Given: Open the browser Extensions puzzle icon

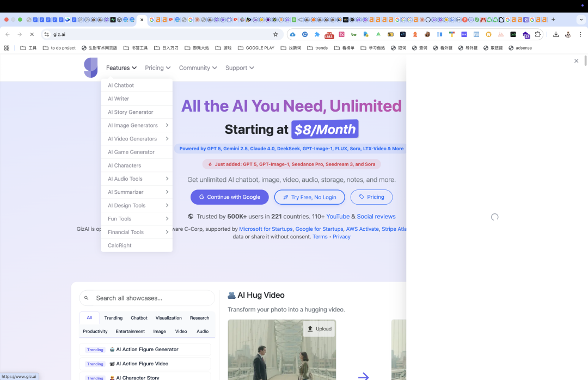Looking at the screenshot, I should [x=538, y=34].
